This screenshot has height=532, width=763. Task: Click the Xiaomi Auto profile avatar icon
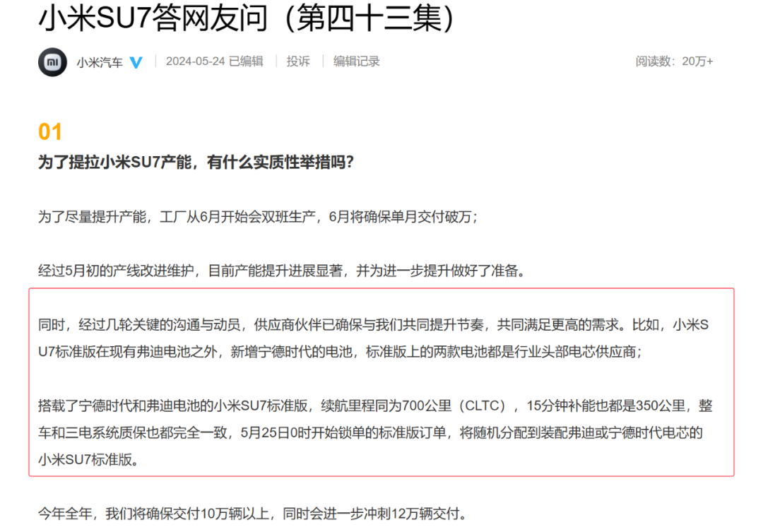[52, 62]
